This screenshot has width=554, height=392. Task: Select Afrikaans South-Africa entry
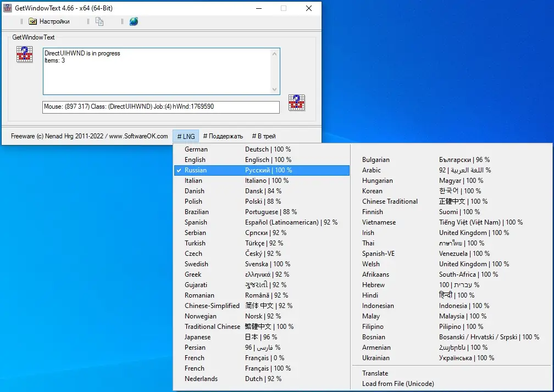451,275
